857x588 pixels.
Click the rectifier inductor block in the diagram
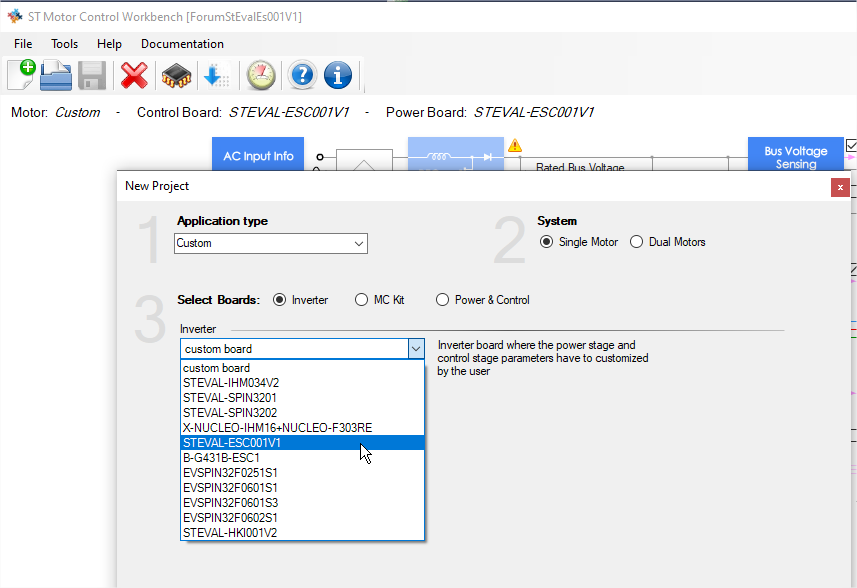(x=456, y=155)
